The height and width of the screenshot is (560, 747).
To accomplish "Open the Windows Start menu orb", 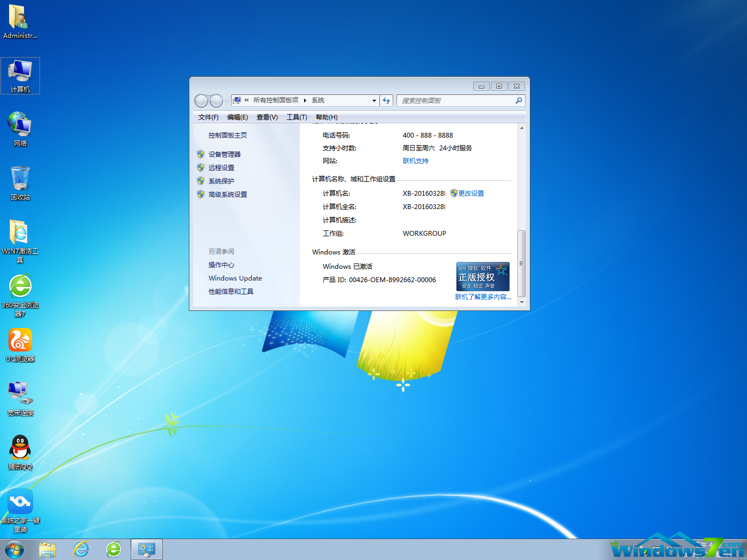I will 14,549.
